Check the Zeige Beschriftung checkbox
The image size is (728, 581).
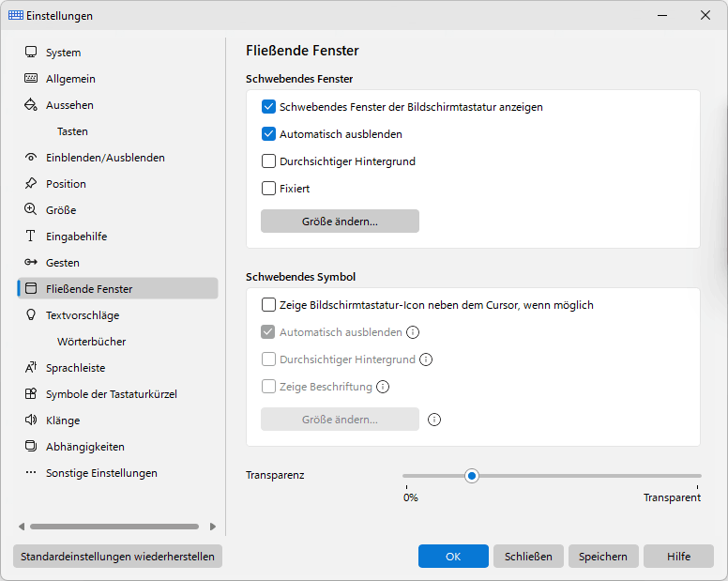[x=268, y=387]
